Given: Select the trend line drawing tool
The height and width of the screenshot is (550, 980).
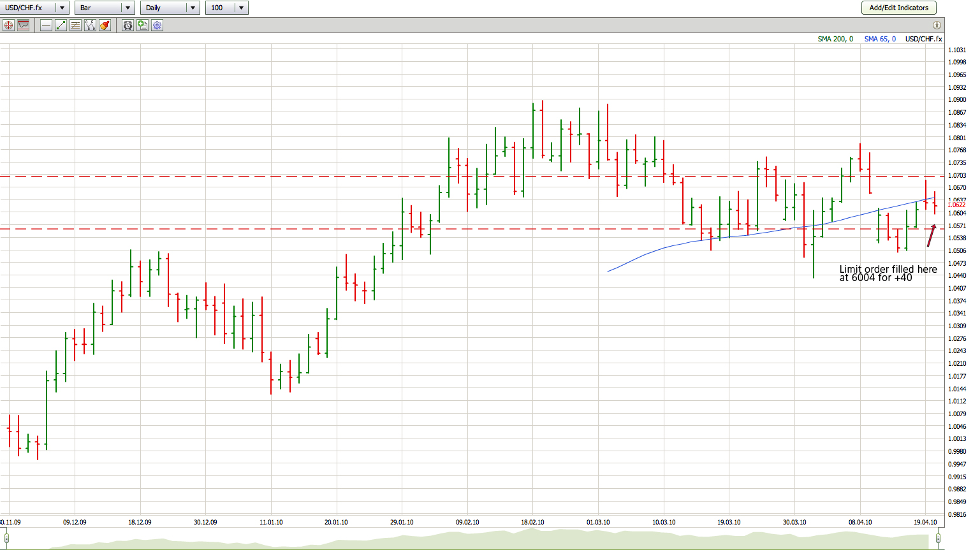Looking at the screenshot, I should (61, 25).
